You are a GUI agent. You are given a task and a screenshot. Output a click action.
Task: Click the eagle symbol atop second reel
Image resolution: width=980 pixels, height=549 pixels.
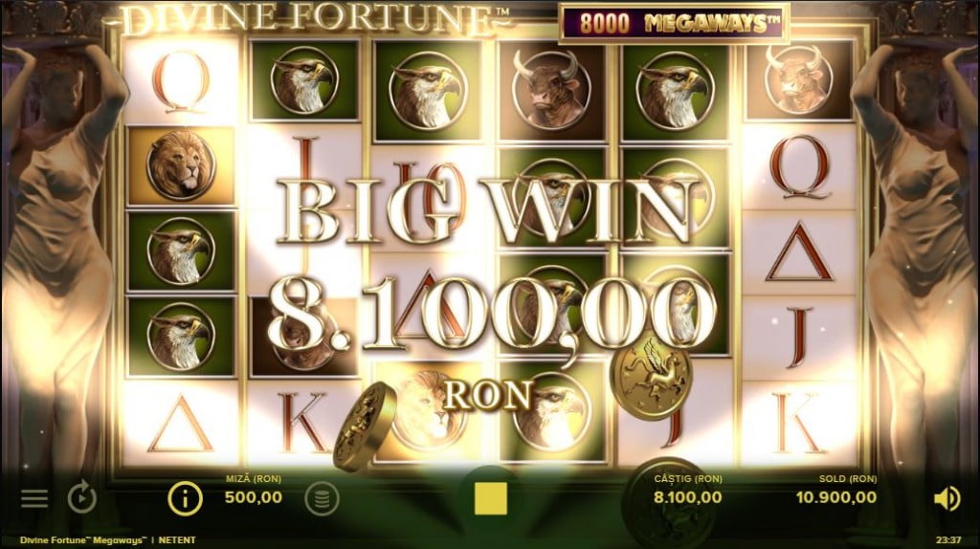304,80
